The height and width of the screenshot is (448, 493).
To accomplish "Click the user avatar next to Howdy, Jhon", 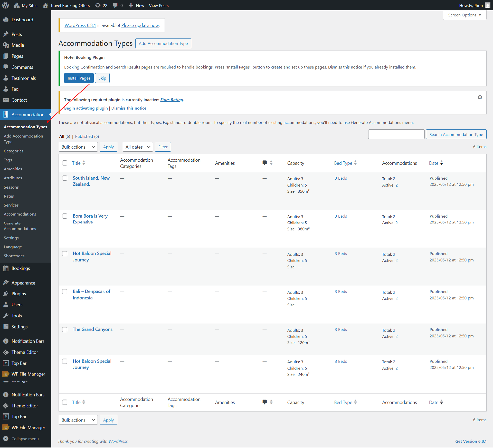I will point(488,5).
